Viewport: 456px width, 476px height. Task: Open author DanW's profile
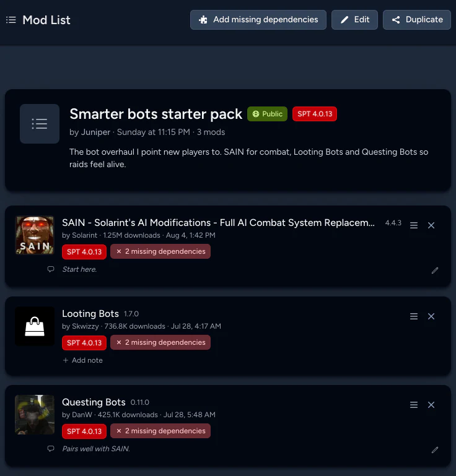pyautogui.click(x=82, y=415)
